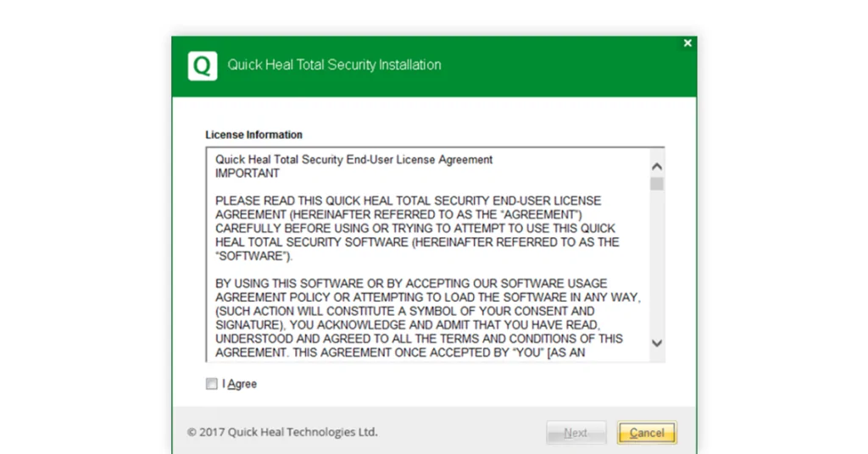Click inside the PLEASE READ THIS paragraph
Viewport: 868px width, 454px height.
click(417, 229)
